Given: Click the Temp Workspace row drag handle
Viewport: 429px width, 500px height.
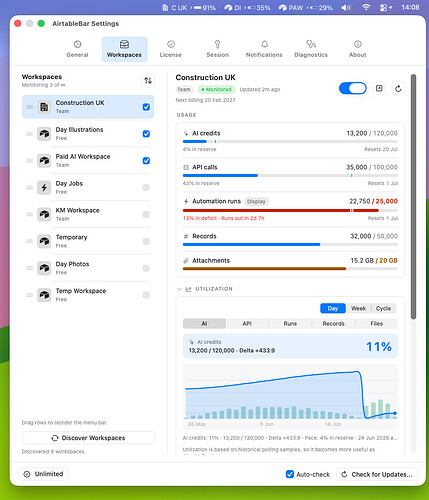Looking at the screenshot, I should point(30,295).
